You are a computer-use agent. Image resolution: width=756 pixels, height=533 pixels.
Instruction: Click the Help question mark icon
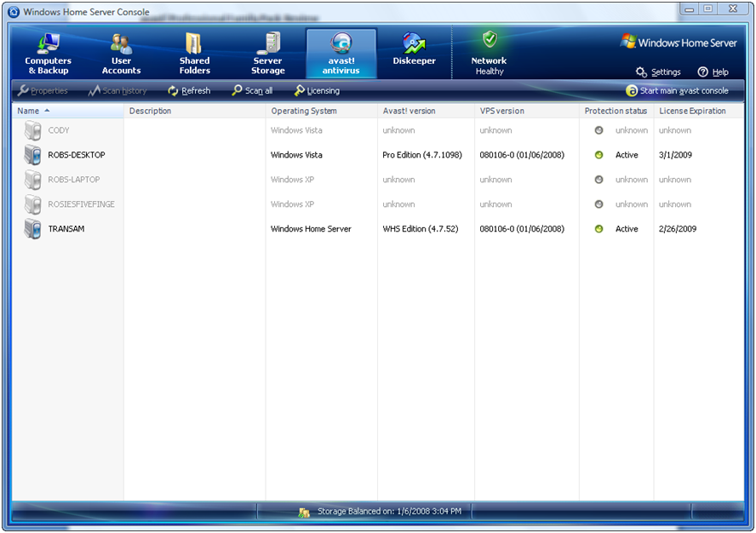click(x=703, y=72)
